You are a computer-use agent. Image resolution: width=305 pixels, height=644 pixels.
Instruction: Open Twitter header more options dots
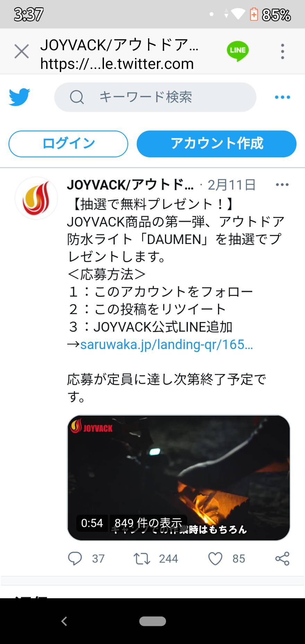point(282,97)
